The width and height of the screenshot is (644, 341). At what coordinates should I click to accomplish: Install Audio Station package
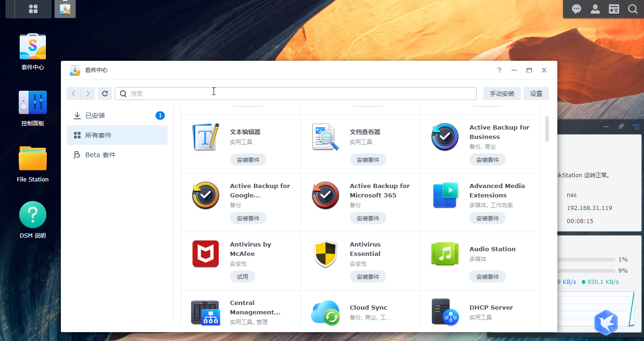click(488, 276)
